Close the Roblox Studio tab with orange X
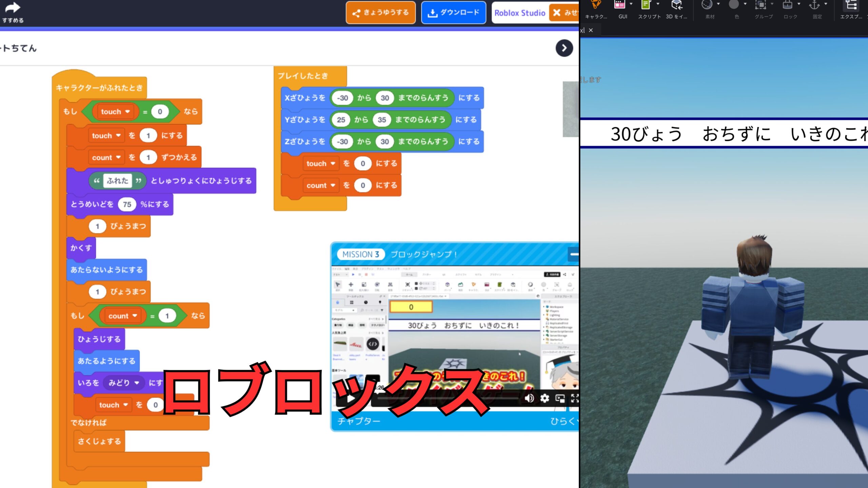This screenshot has height=488, width=868. pyautogui.click(x=557, y=13)
